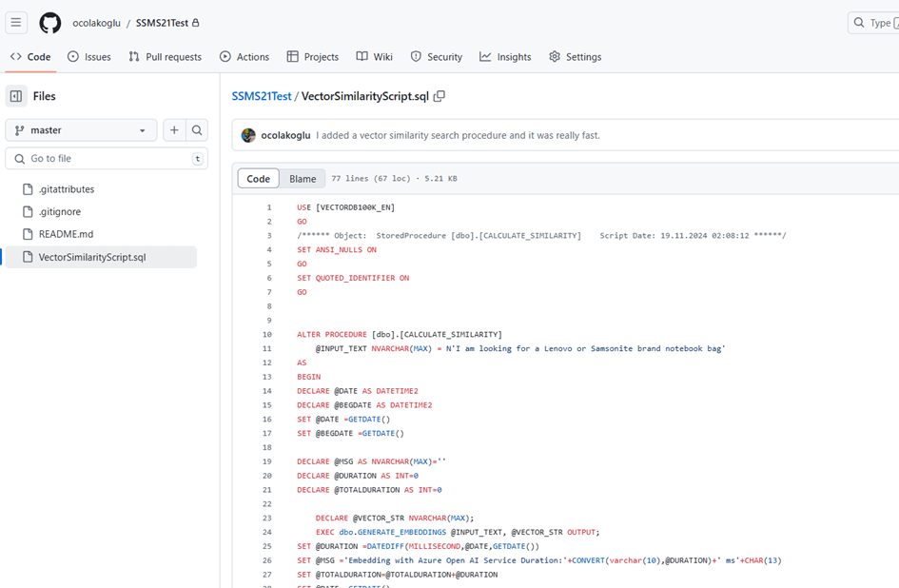Open README.md in the file tree
Screen dimensions: 899x588
66,234
